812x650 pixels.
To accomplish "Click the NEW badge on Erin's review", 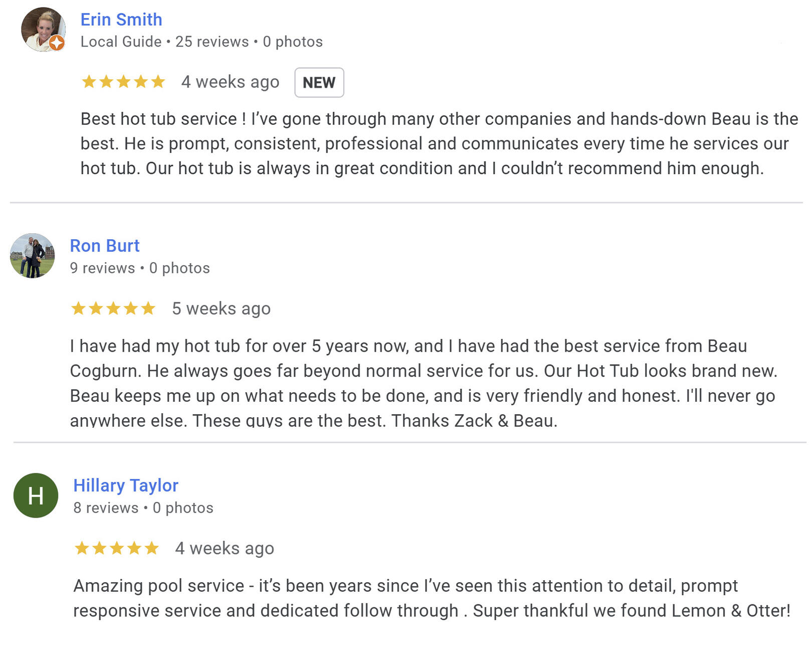I will (x=319, y=82).
